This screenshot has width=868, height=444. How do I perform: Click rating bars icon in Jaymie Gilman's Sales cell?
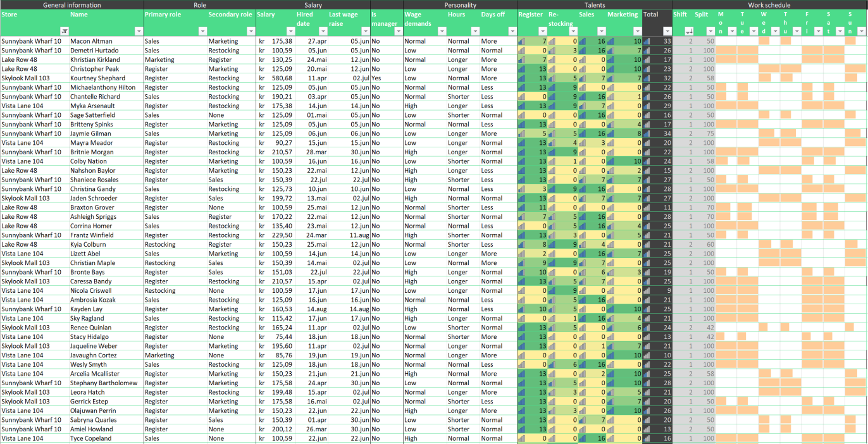tap(582, 133)
